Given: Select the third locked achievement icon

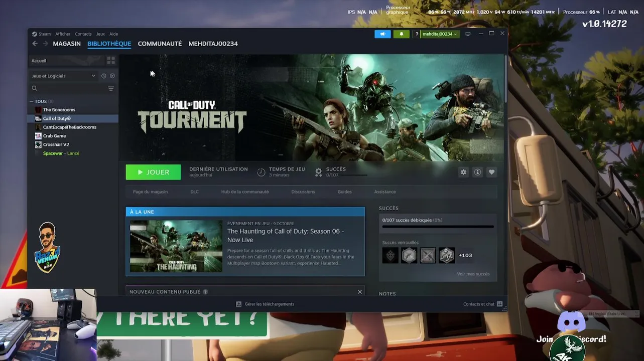Looking at the screenshot, I should click(x=428, y=255).
